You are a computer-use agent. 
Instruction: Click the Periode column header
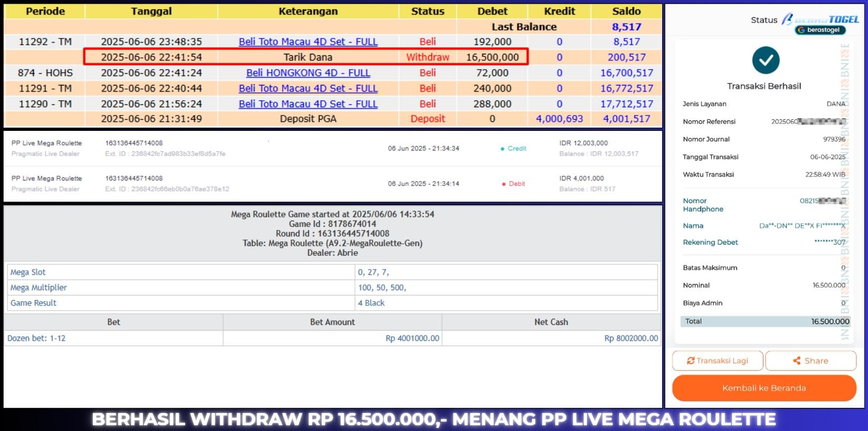coord(45,11)
